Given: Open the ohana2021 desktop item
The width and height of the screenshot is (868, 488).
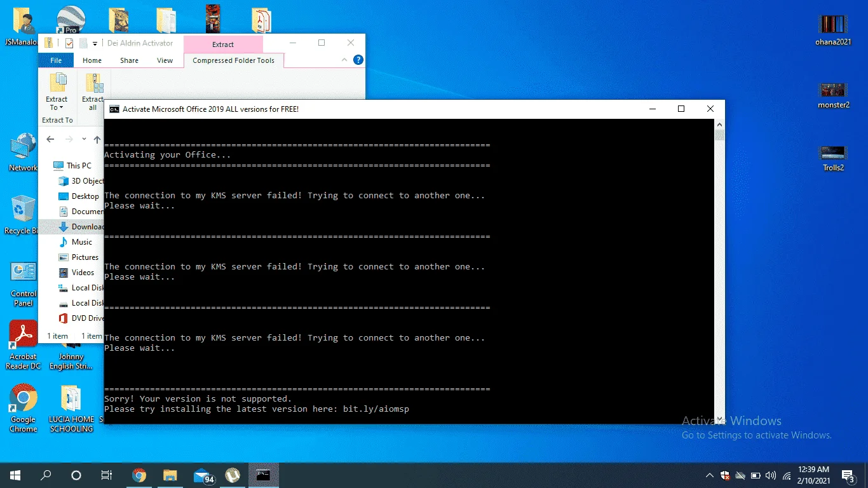Looking at the screenshot, I should click(833, 30).
